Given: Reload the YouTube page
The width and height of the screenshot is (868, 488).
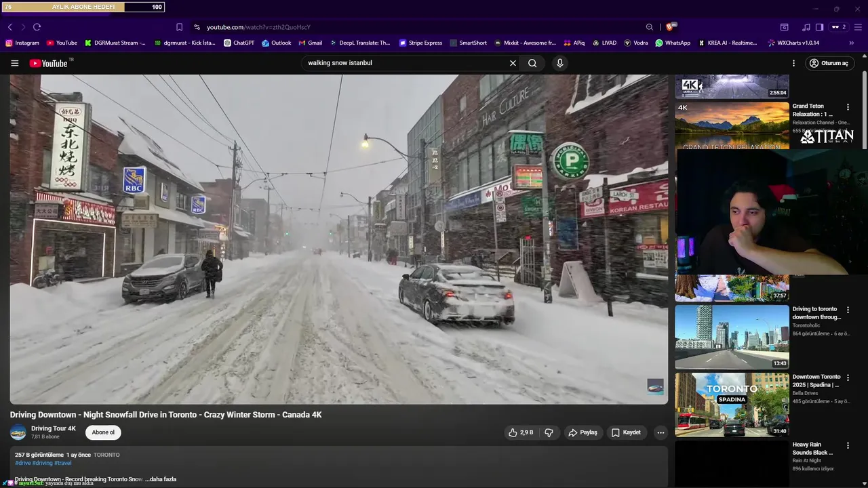Looking at the screenshot, I should (37, 27).
